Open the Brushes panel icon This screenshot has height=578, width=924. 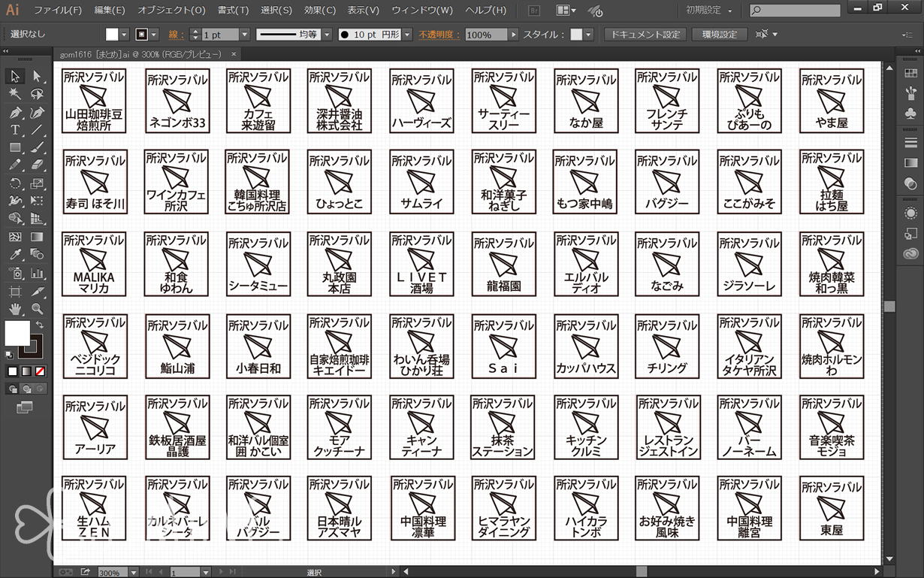[x=910, y=94]
